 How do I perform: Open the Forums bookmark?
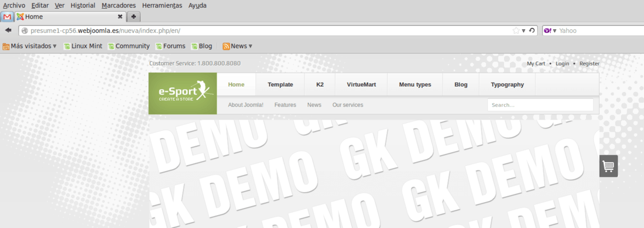click(x=170, y=46)
